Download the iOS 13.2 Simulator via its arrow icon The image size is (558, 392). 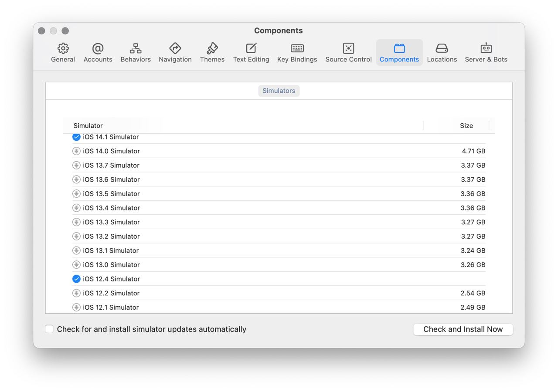[x=76, y=236]
